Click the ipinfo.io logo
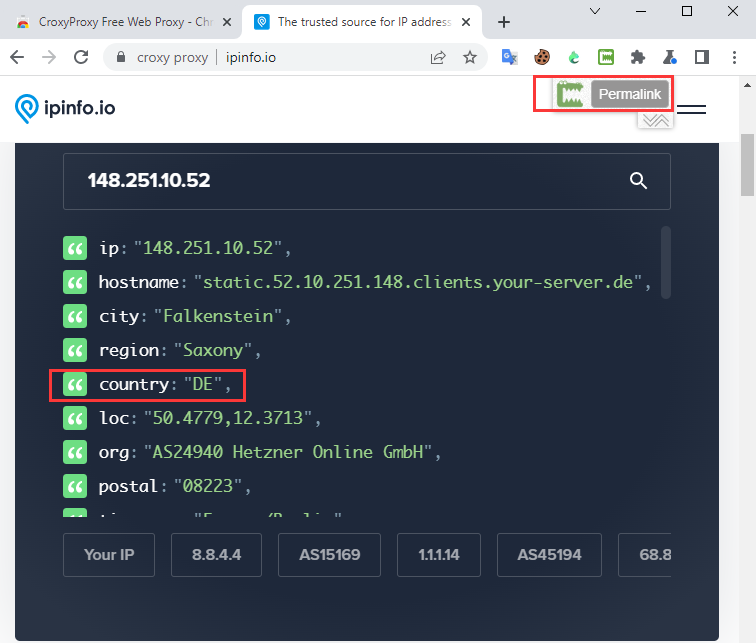The width and height of the screenshot is (756, 643). (x=65, y=108)
